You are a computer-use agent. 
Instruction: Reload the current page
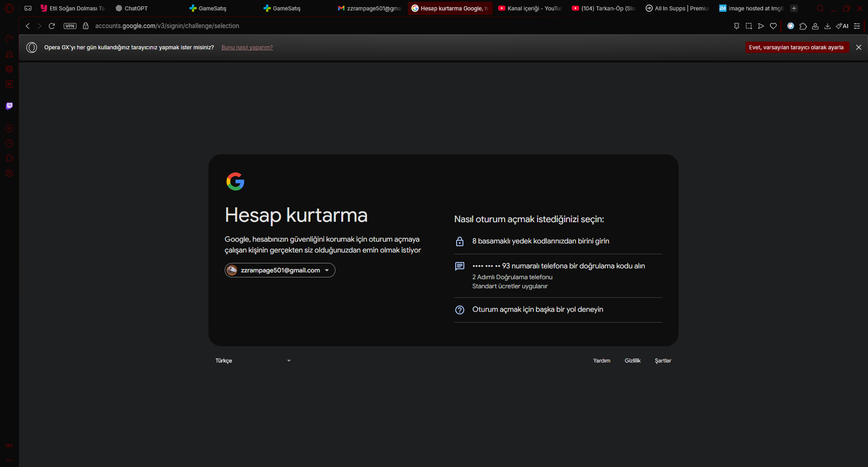pos(52,26)
